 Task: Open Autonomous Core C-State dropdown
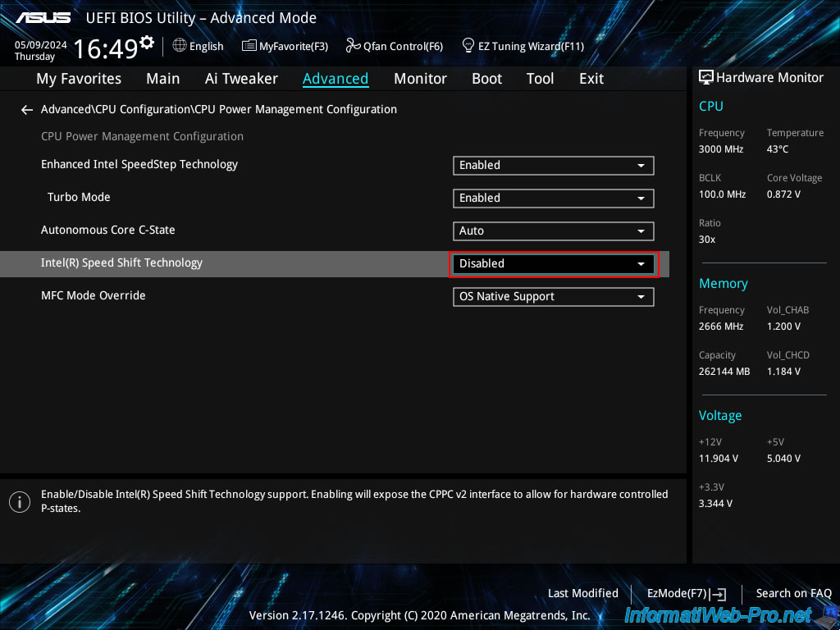tap(553, 231)
